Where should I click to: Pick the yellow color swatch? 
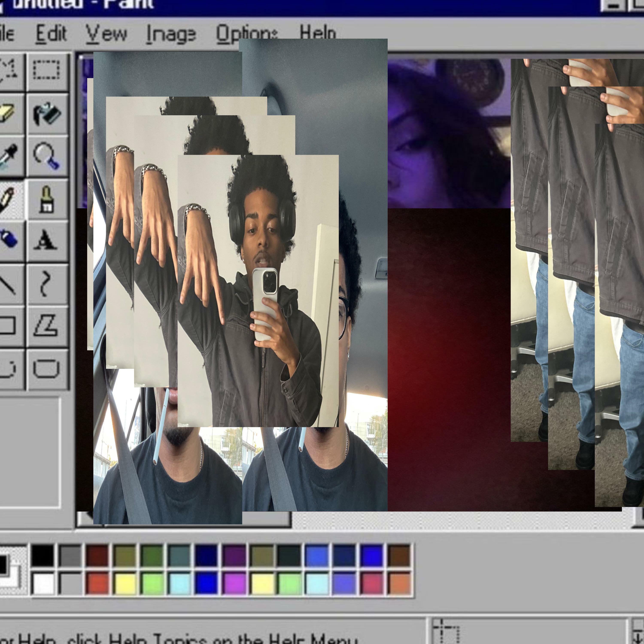click(125, 583)
